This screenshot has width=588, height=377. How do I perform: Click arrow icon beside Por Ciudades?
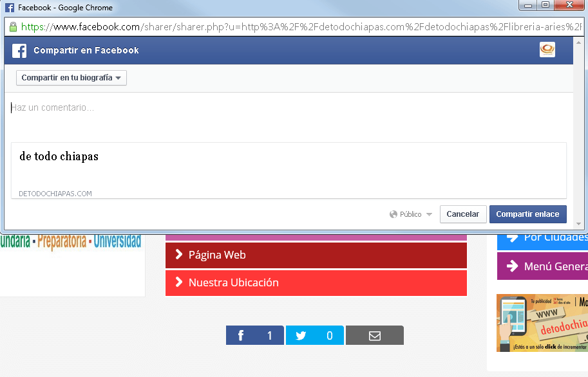pos(512,237)
